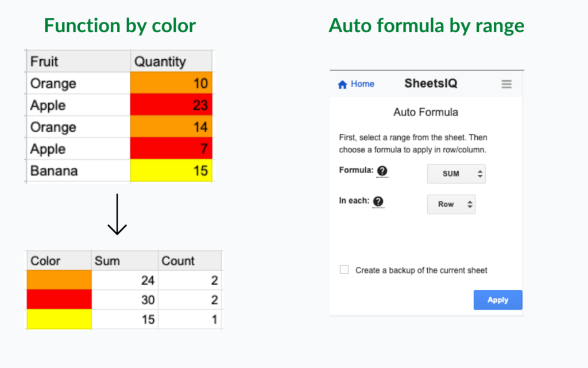Select the red swatch in the Color column
The width and height of the screenshot is (588, 368).
pyautogui.click(x=59, y=300)
